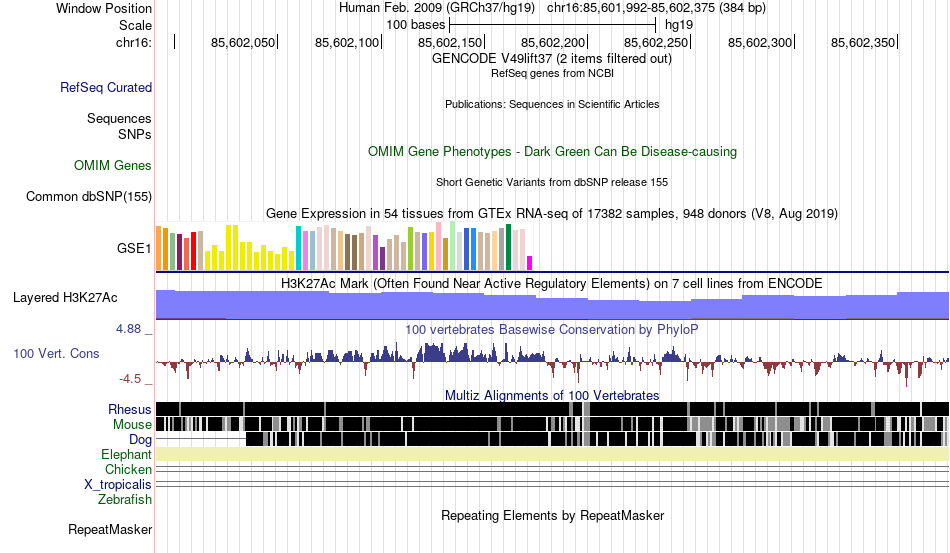Screen dimensions: 950x553
Task: Click the 85,602,200 ruler position
Action: [x=553, y=42]
